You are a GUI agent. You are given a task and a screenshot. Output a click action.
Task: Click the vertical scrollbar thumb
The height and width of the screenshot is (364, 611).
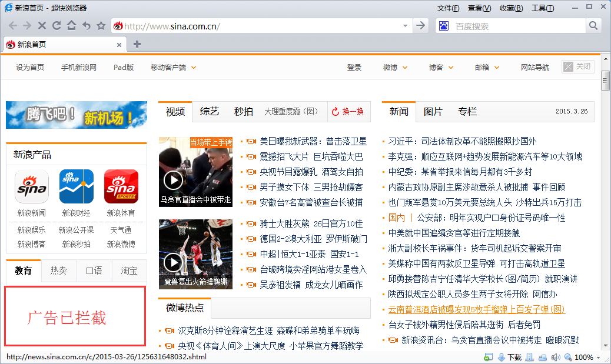(605, 81)
